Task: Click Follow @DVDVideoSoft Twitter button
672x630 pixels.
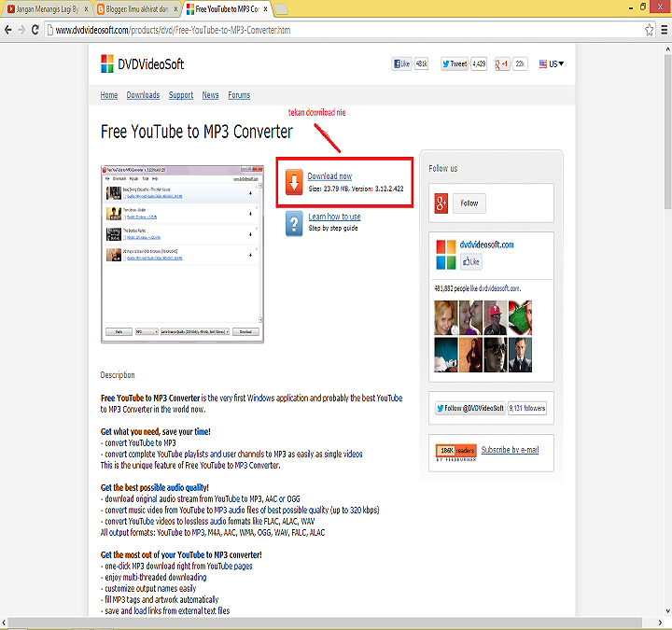Action: 470,408
